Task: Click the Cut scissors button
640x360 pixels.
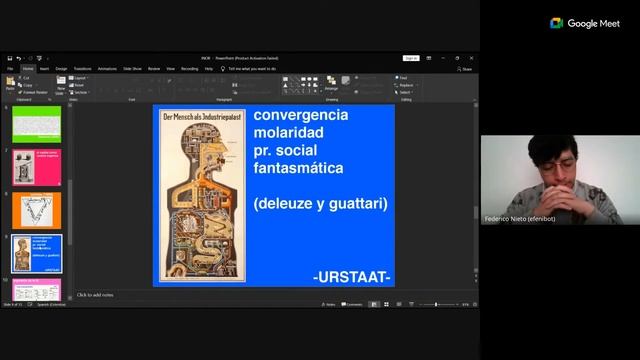Action: tap(24, 78)
